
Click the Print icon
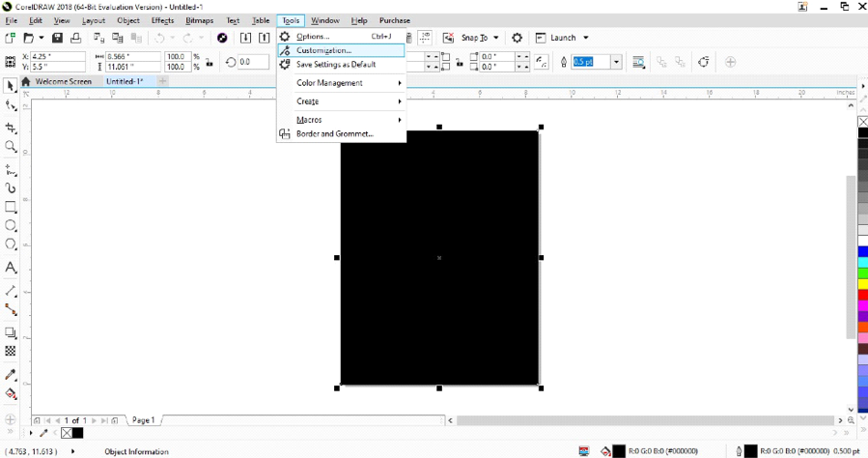click(76, 38)
